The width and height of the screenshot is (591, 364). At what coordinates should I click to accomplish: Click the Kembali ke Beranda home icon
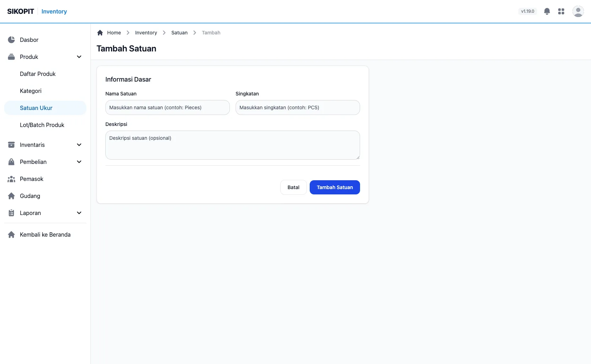tap(11, 235)
